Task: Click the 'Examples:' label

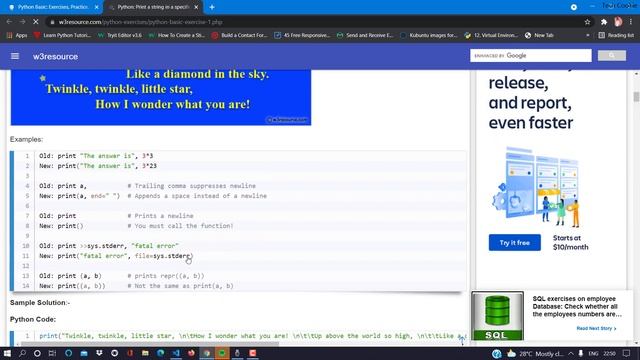Action: [27, 139]
